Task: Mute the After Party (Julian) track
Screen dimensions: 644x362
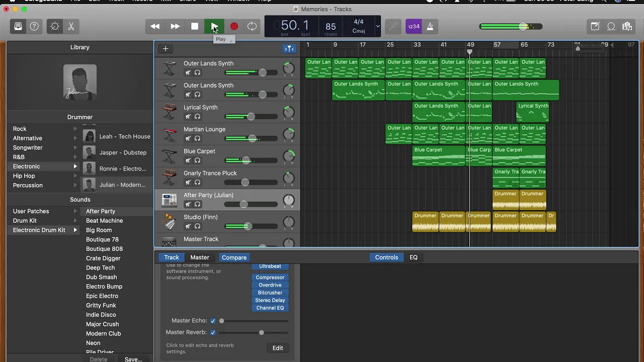Action: coord(188,205)
